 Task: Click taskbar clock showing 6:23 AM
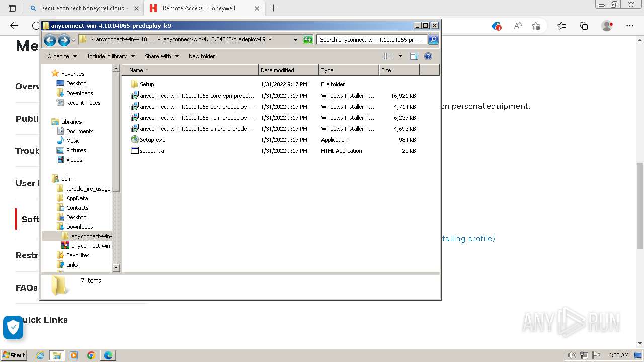tap(618, 355)
